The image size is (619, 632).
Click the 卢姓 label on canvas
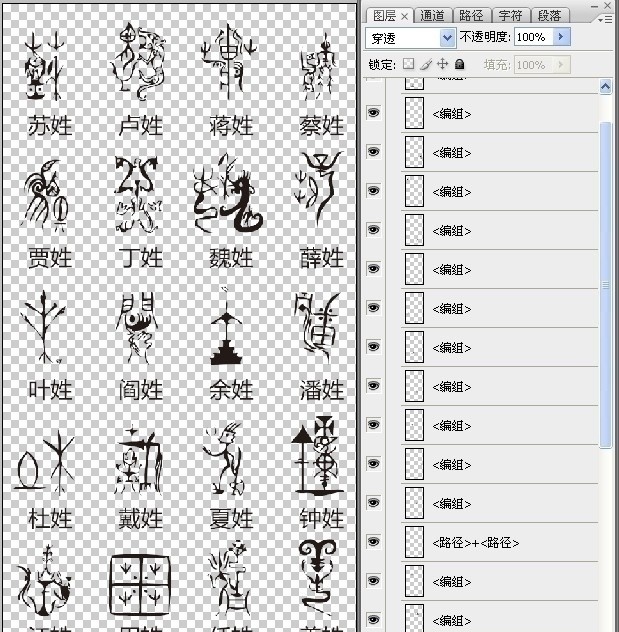141,126
